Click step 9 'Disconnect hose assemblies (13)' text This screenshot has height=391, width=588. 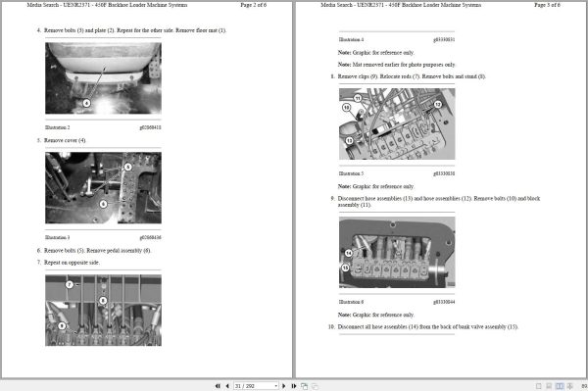point(439,201)
